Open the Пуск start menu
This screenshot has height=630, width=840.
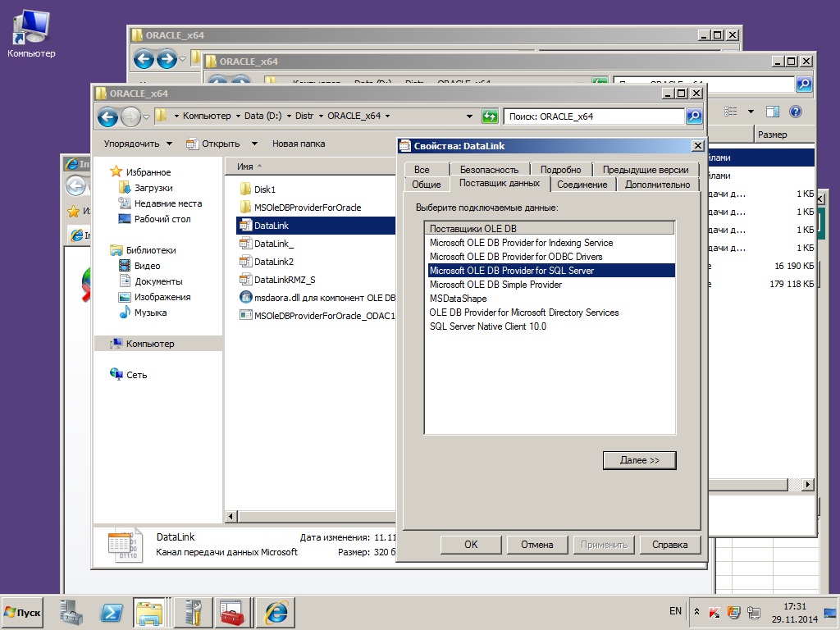[22, 612]
